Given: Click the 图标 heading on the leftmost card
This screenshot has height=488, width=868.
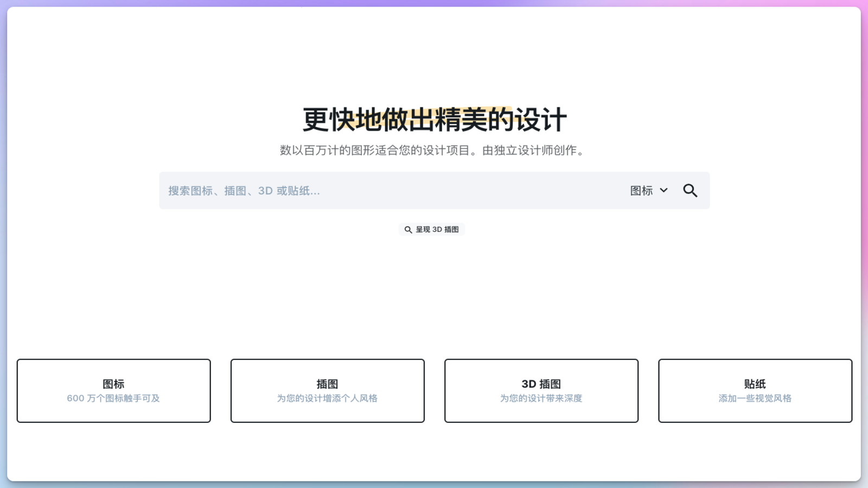Looking at the screenshot, I should (113, 383).
